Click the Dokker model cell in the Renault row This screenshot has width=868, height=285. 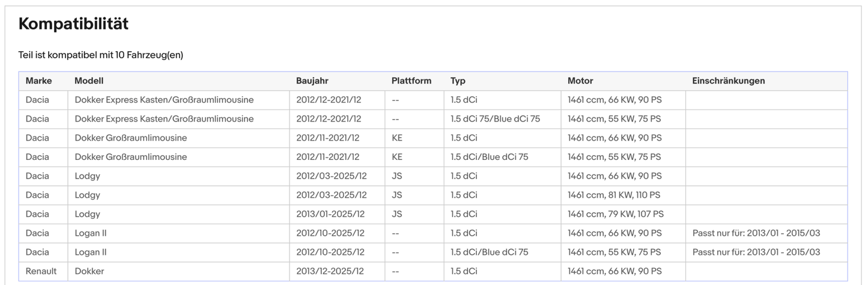pyautogui.click(x=90, y=271)
